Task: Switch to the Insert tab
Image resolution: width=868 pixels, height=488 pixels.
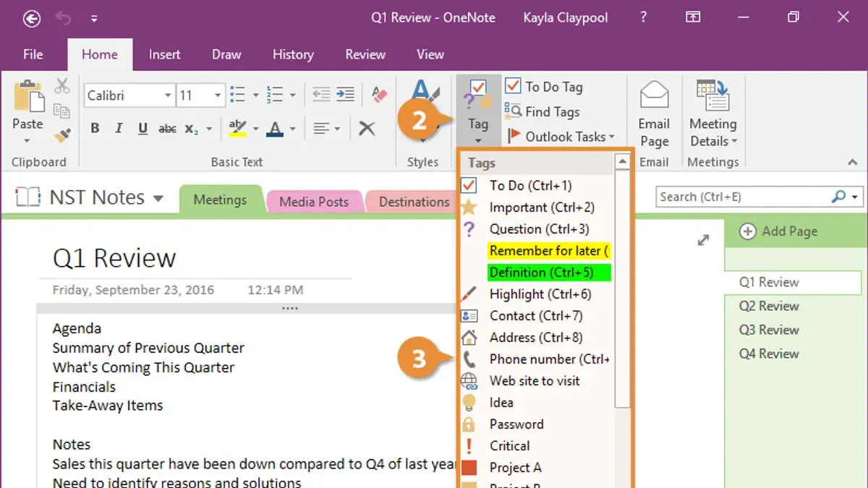Action: (x=164, y=54)
